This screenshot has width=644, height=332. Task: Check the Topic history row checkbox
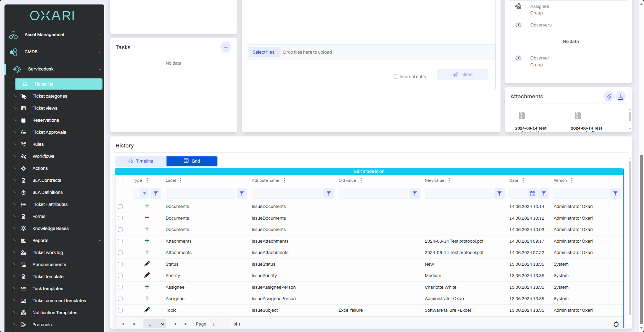[120, 310]
